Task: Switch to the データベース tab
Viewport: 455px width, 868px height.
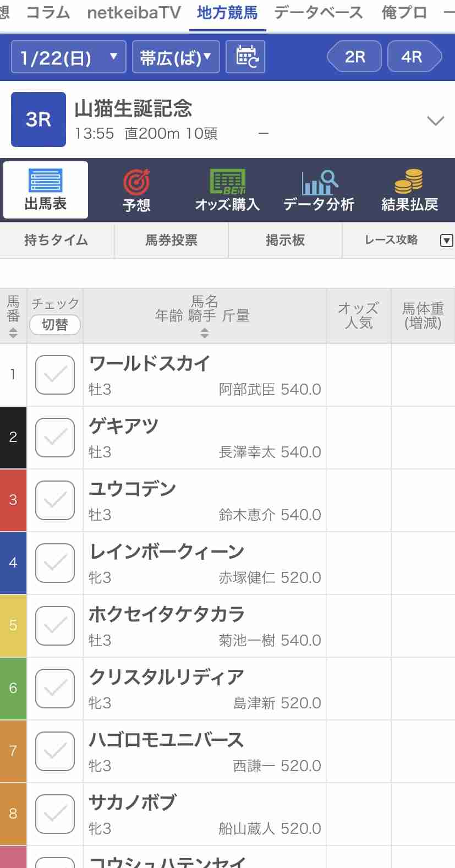Action: pyautogui.click(x=319, y=13)
